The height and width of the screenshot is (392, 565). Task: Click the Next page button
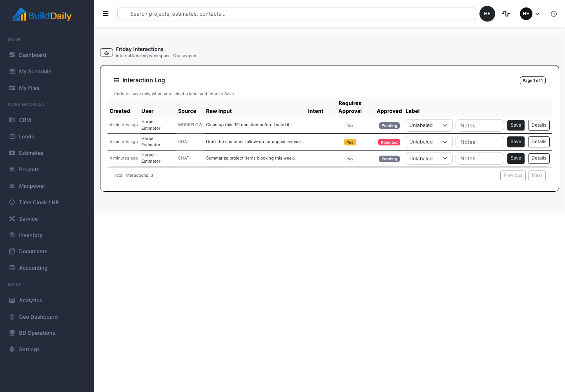(537, 175)
